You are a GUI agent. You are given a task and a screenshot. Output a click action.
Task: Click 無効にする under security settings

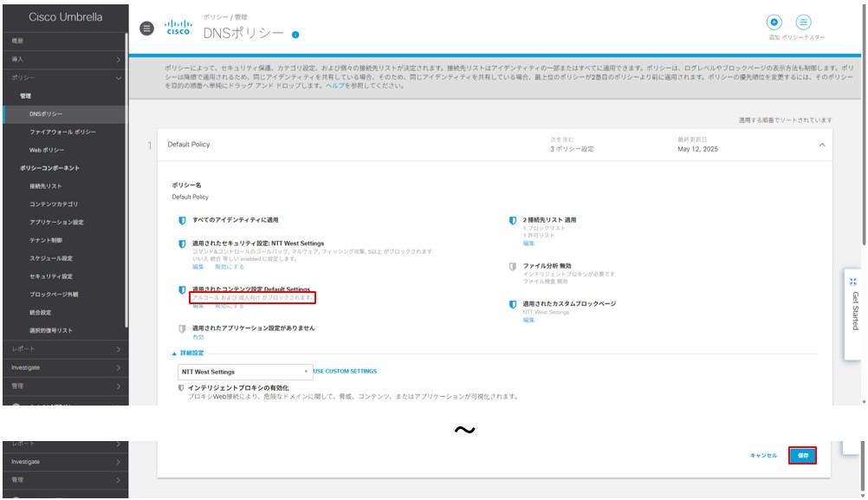(230, 267)
